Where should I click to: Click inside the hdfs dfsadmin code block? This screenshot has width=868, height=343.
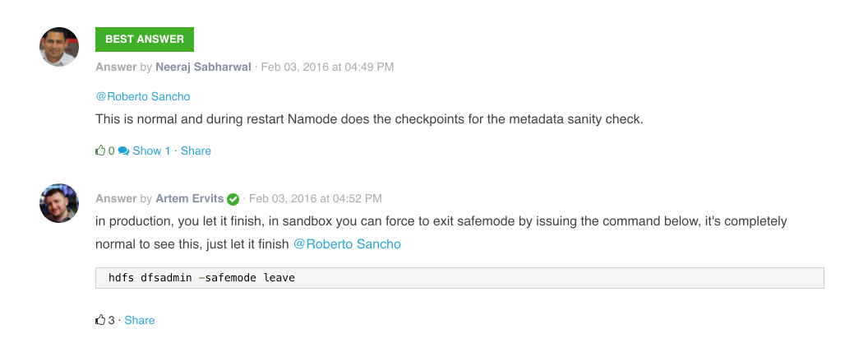pos(459,278)
